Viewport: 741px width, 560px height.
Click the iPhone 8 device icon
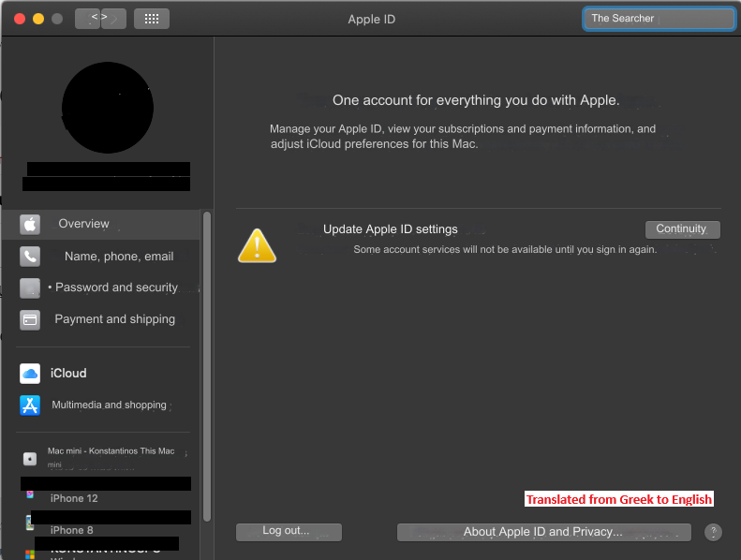[29, 523]
